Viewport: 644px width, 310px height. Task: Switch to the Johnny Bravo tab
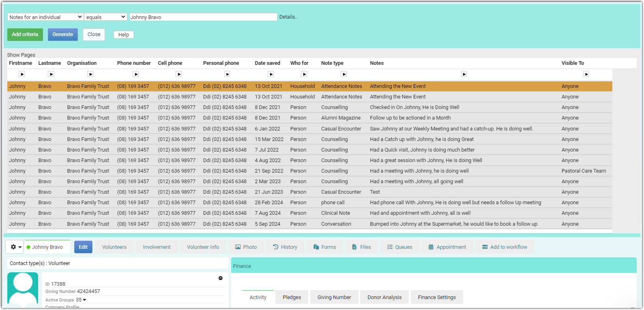[x=47, y=247]
